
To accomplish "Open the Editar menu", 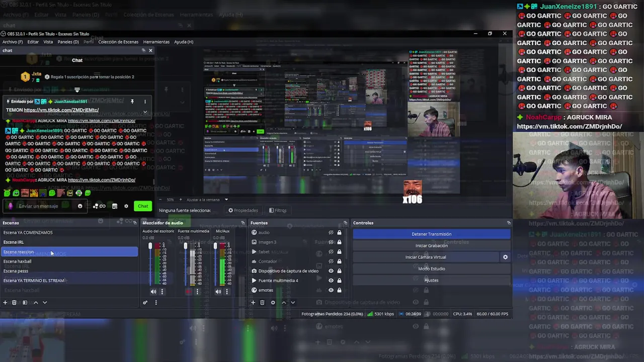I will tap(33, 42).
